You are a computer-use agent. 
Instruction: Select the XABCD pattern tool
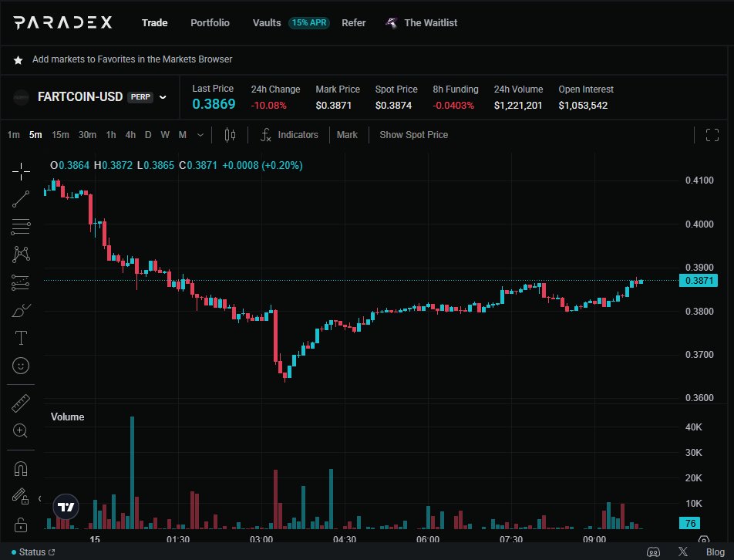pos(21,255)
